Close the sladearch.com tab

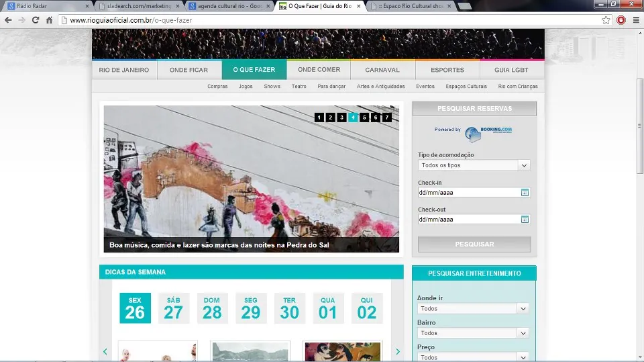178,6
